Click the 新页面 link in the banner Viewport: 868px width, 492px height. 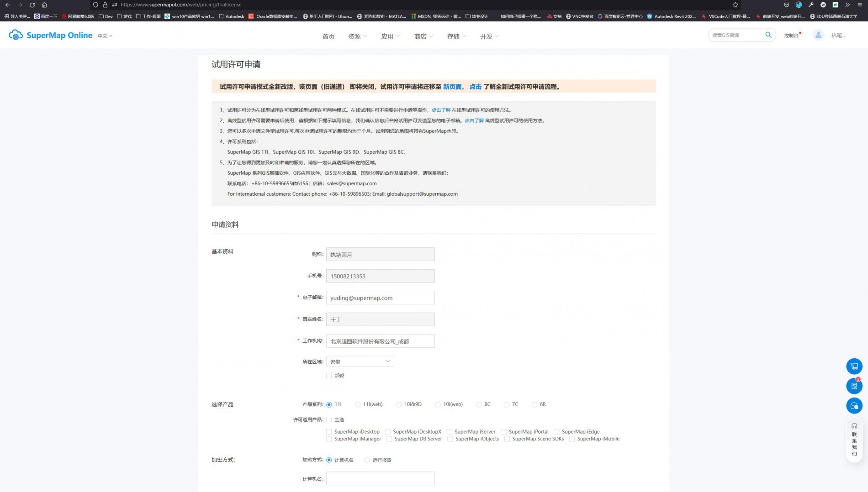452,87
